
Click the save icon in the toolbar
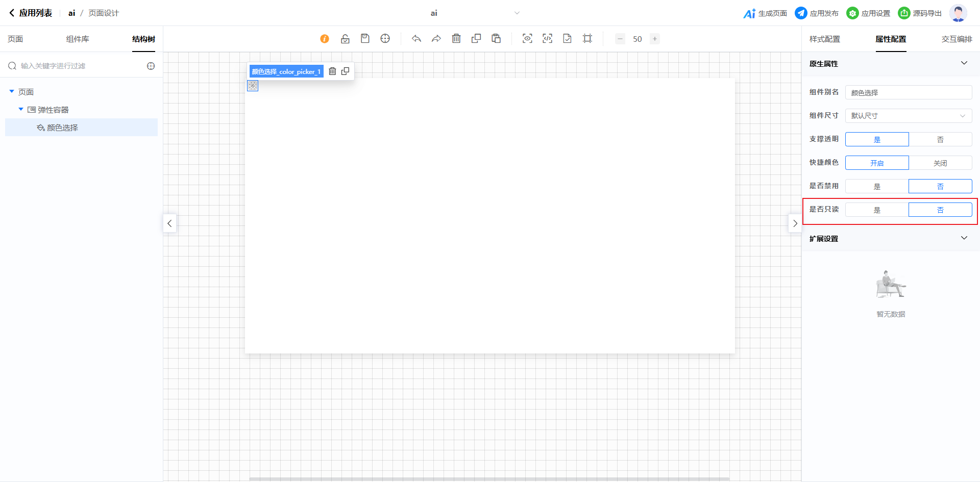click(365, 39)
